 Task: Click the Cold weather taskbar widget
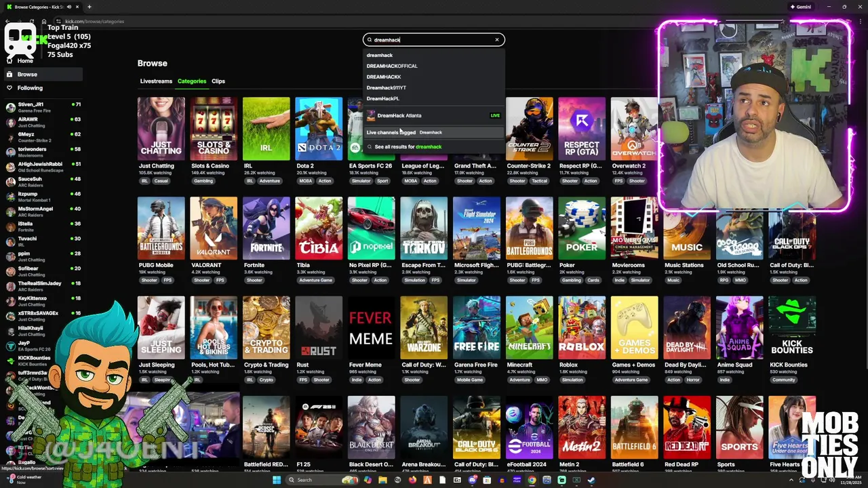coord(23,479)
